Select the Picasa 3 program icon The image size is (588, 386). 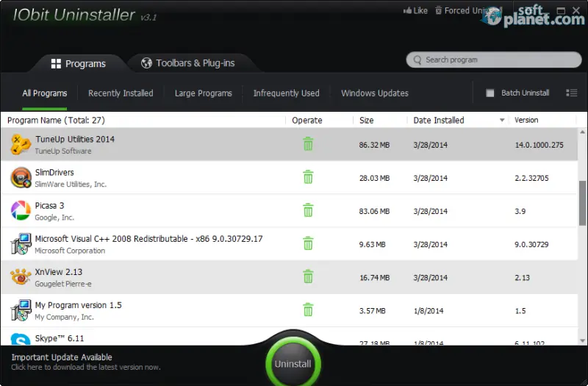point(21,210)
